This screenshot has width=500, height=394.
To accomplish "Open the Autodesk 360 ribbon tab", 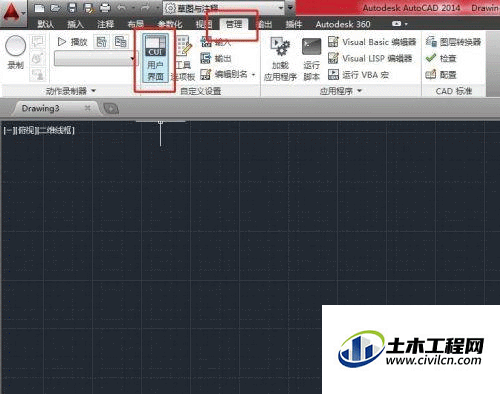I will (343, 24).
